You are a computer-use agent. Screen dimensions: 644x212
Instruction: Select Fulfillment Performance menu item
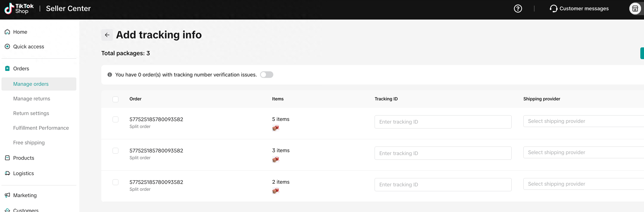click(x=41, y=128)
